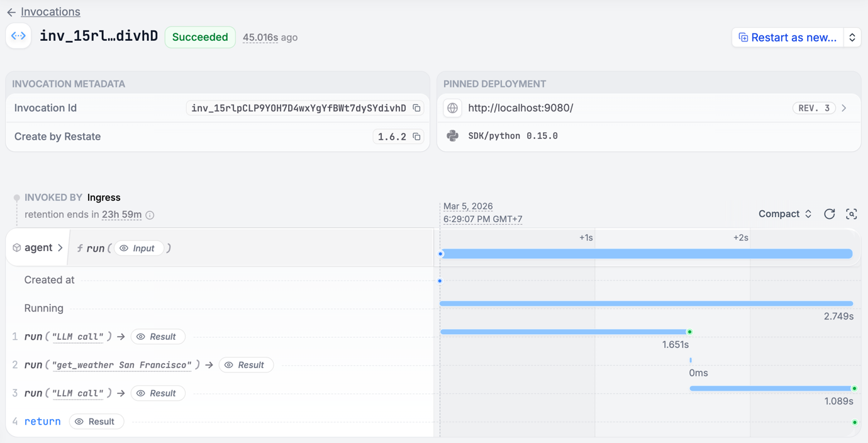868x443 pixels.
Task: Click the full invocation ID text
Action: coord(299,108)
